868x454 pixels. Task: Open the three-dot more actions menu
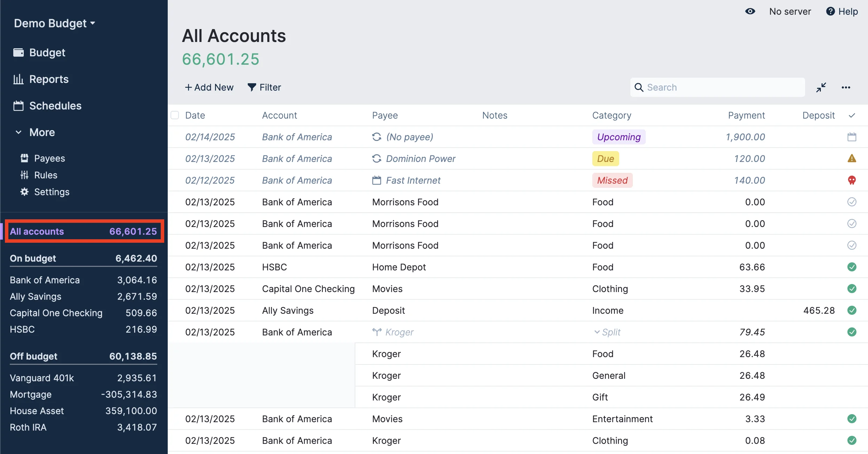click(x=846, y=87)
